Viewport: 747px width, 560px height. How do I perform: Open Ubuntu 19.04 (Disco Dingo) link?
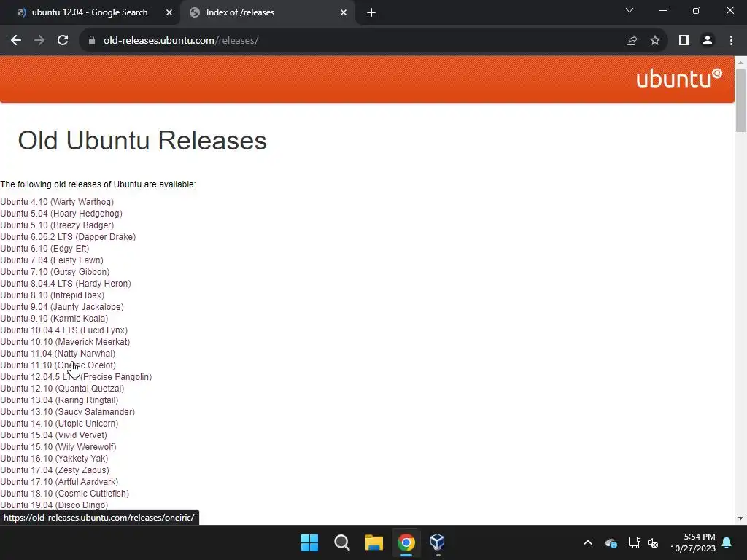pos(54,505)
